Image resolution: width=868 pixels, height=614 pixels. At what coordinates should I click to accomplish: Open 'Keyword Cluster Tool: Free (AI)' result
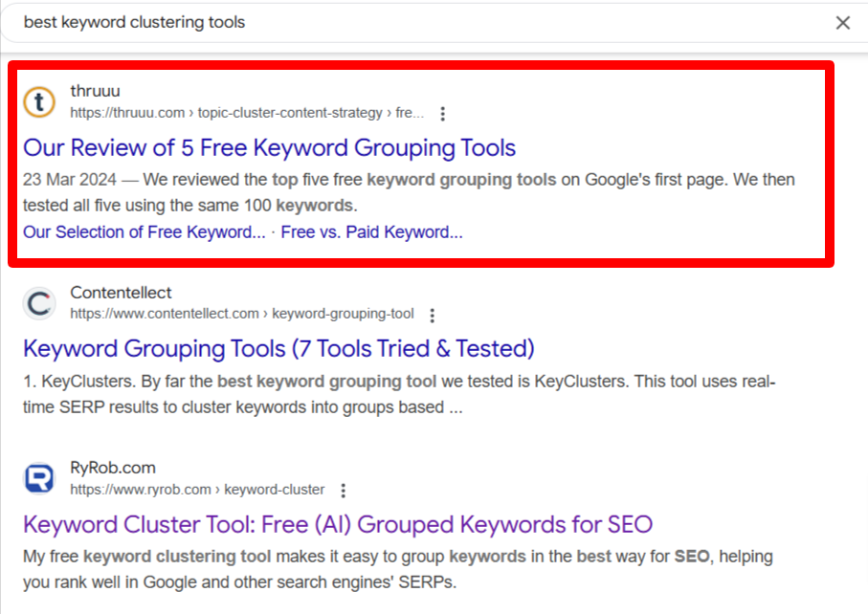tap(338, 524)
